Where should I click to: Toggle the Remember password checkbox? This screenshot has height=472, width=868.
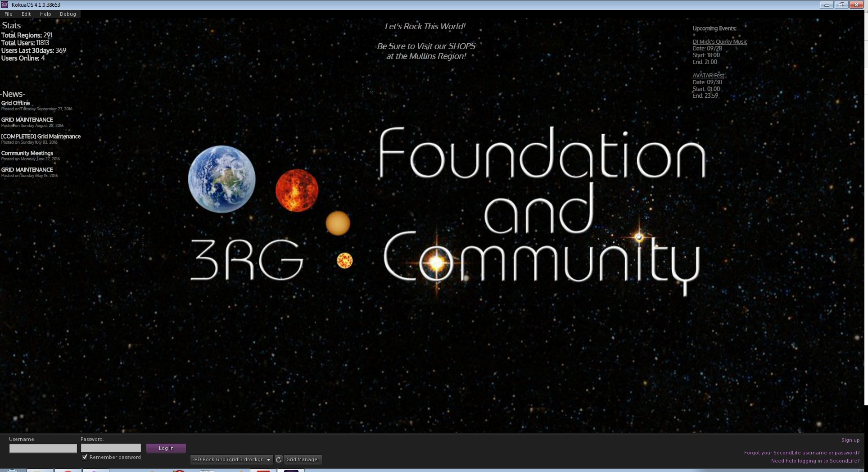85,457
